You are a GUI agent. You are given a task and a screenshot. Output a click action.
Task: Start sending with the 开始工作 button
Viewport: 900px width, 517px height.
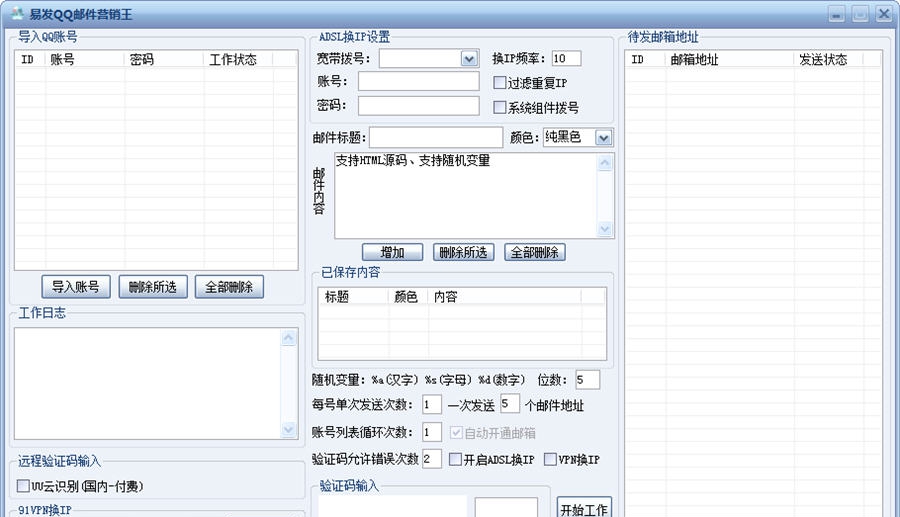(584, 508)
